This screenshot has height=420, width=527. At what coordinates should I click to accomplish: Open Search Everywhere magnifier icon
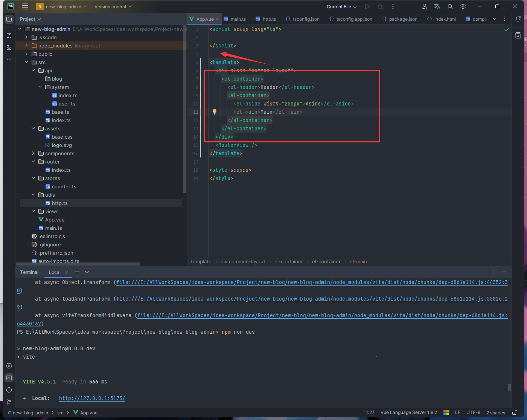[x=450, y=6]
